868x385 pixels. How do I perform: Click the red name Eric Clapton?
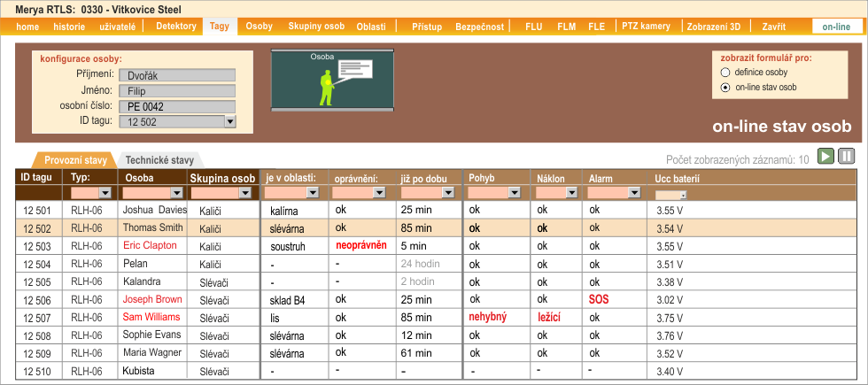coord(150,245)
